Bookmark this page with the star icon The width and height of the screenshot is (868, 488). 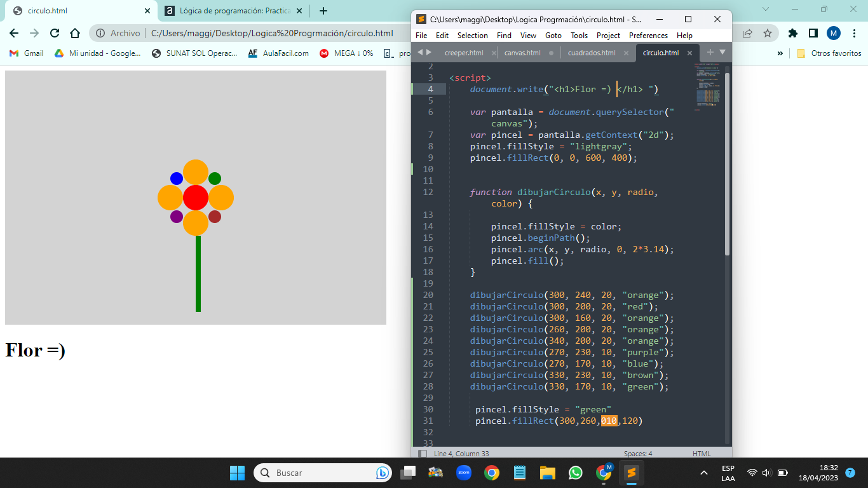click(x=768, y=33)
